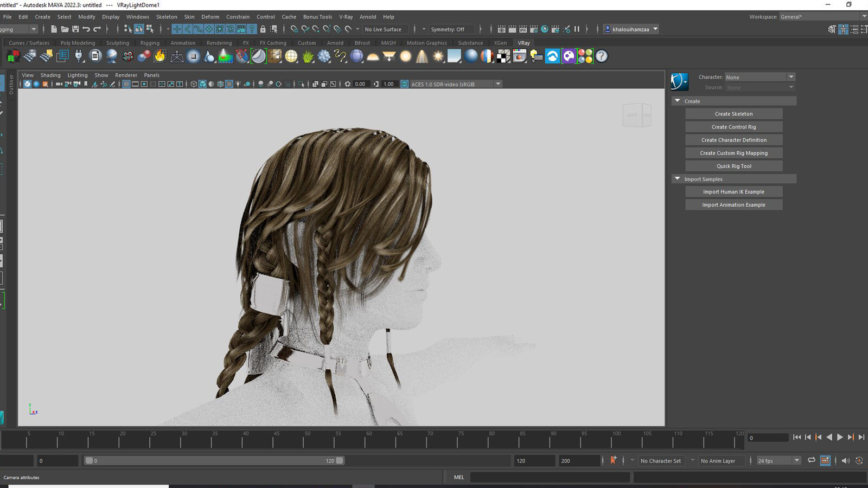The height and width of the screenshot is (488, 868).
Task: Click the current frame input field
Action: (768, 438)
